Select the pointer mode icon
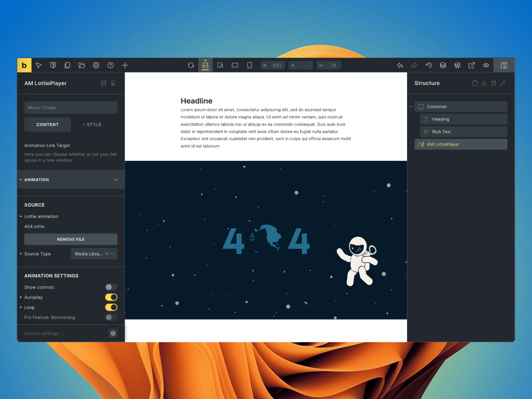 pos(39,65)
